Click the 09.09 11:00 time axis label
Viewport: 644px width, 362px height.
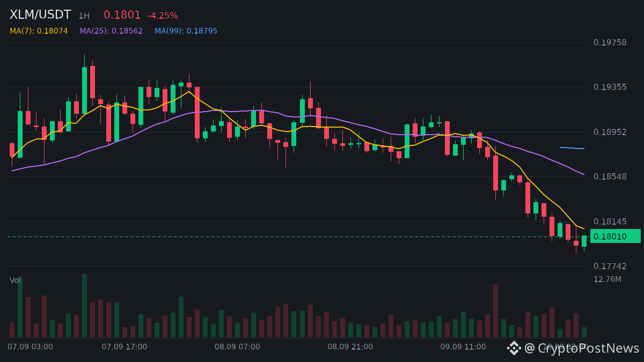click(463, 346)
